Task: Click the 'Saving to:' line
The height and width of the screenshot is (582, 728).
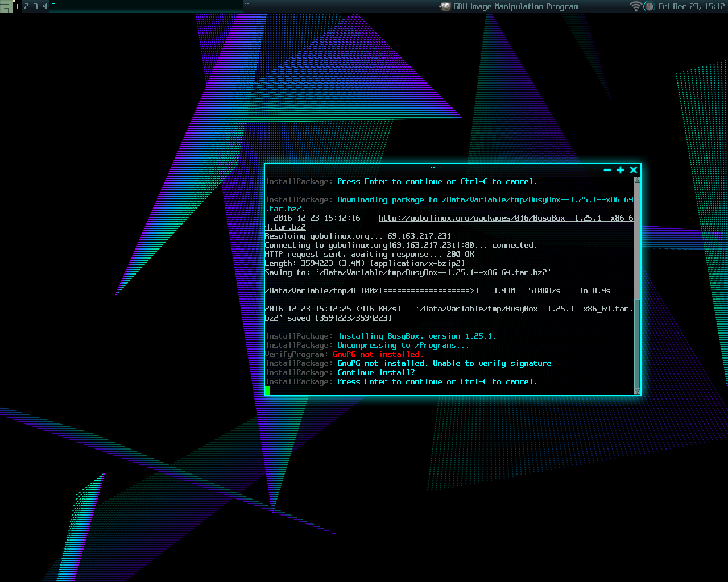Action: [x=408, y=273]
